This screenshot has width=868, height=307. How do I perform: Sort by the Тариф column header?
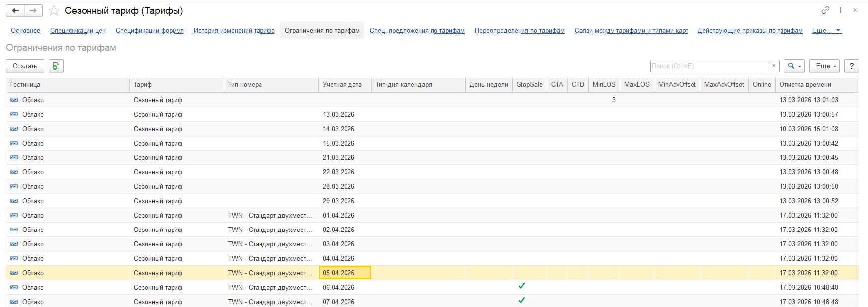176,85
